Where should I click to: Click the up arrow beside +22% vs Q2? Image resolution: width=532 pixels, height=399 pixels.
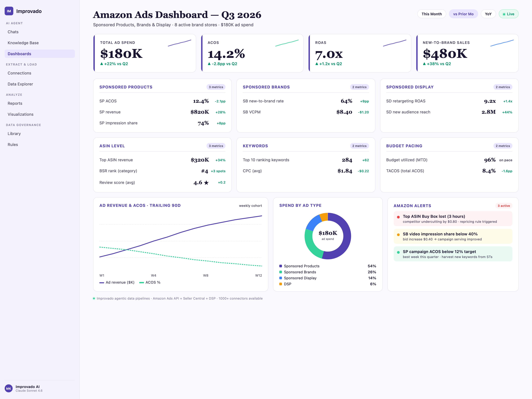[x=101, y=64]
